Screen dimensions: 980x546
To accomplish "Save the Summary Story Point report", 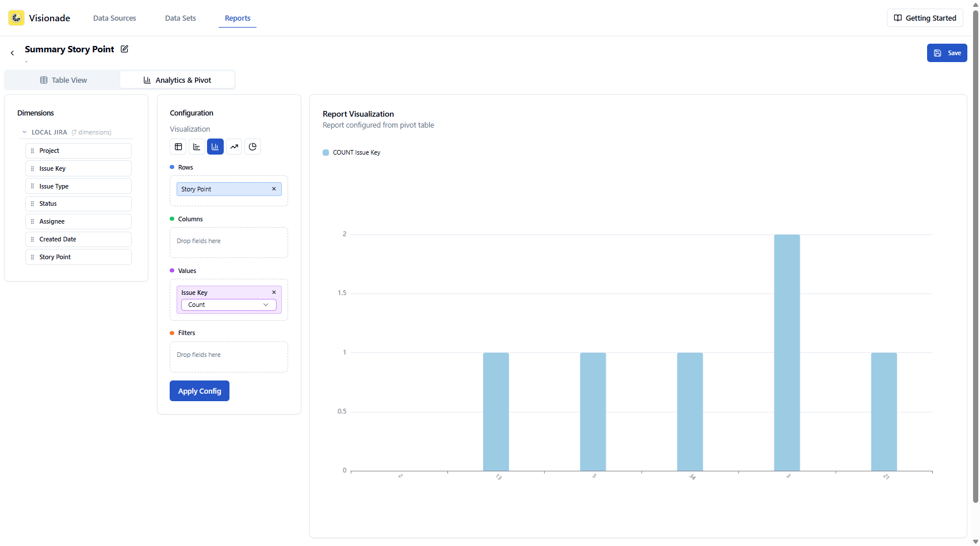I will pos(947,52).
